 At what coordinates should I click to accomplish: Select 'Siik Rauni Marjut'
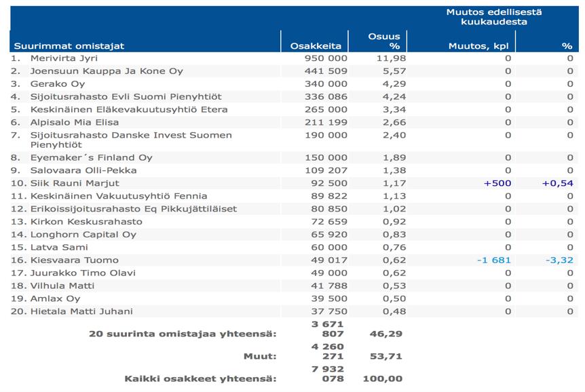pyautogui.click(x=75, y=183)
